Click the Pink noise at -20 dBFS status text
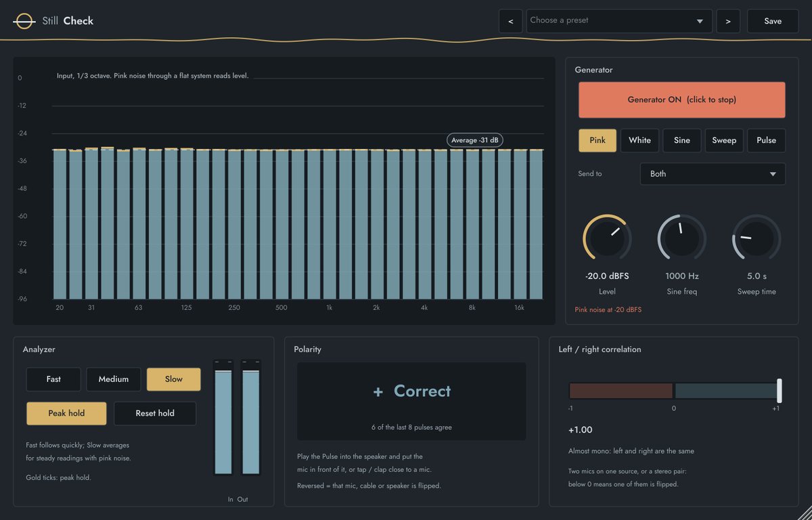Screen dimensions: 812x520 point(608,309)
